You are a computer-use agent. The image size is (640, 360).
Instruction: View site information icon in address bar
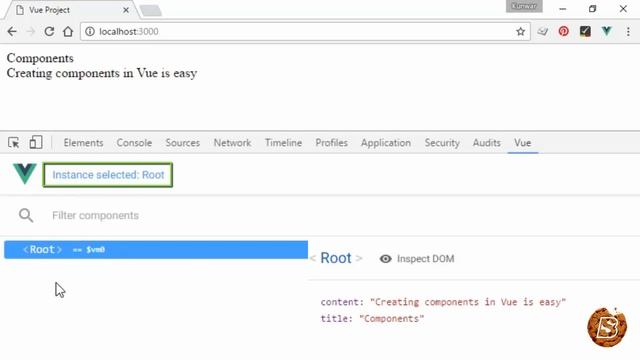click(90, 31)
